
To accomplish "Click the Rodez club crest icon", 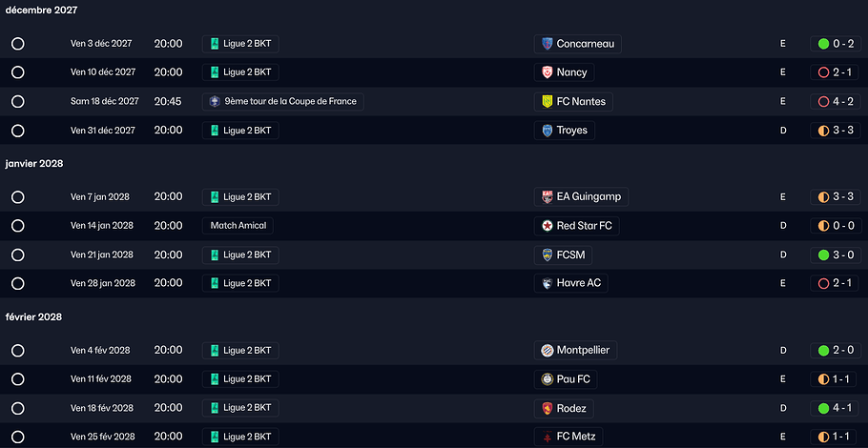I will [548, 408].
